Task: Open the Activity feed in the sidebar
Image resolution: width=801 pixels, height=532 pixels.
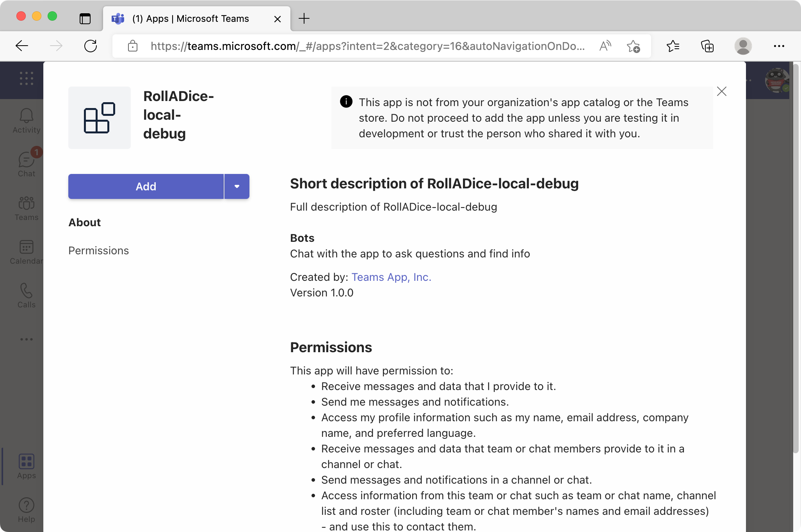Action: pyautogui.click(x=26, y=120)
